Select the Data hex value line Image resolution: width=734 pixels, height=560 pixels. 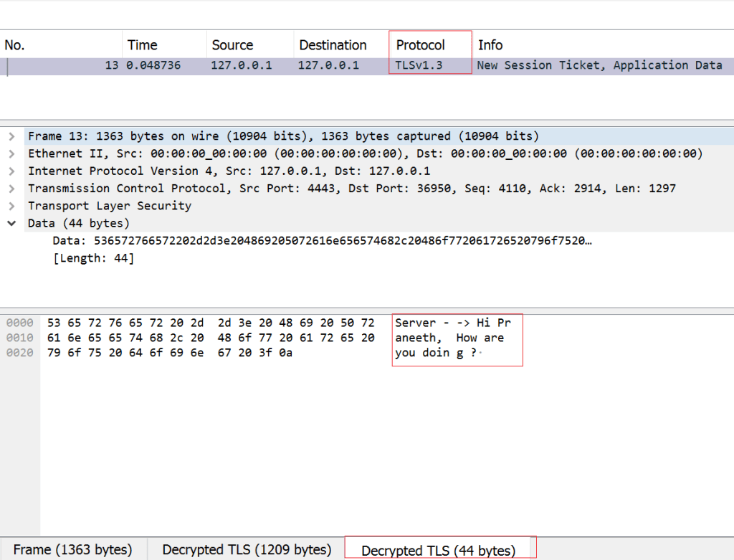(x=322, y=241)
